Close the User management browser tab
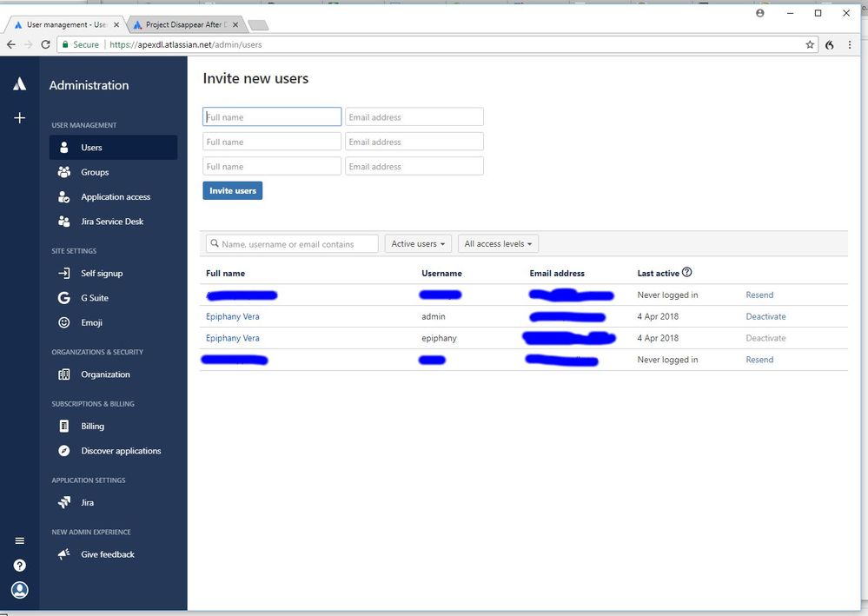Image resolution: width=868 pixels, height=616 pixels. 116,25
